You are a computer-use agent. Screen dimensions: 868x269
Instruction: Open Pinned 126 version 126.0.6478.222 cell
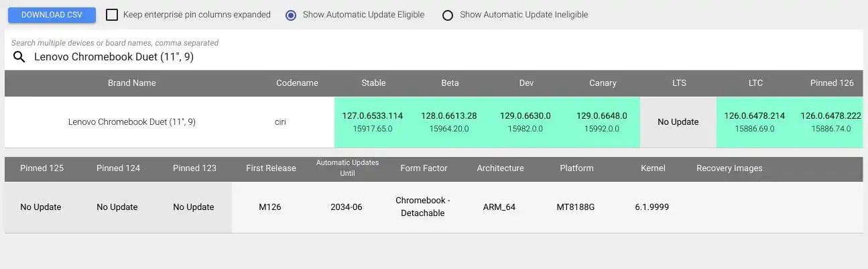830,122
